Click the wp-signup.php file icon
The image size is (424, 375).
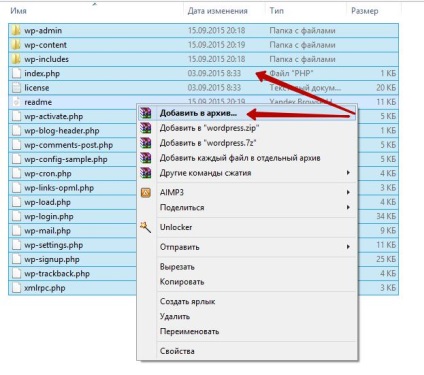(x=16, y=260)
